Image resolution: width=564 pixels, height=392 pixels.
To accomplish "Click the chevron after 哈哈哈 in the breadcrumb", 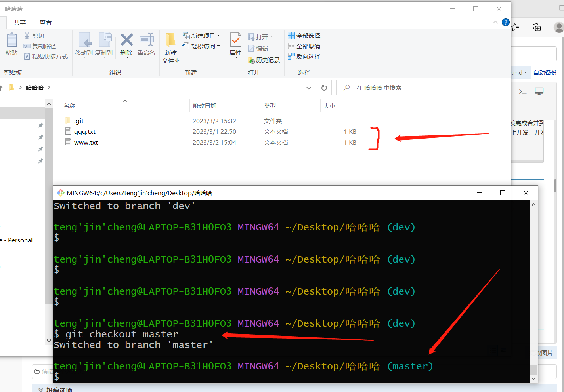I will tap(49, 88).
